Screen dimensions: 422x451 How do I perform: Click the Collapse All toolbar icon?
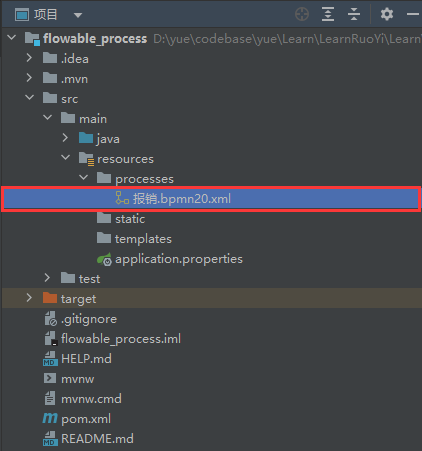(354, 14)
